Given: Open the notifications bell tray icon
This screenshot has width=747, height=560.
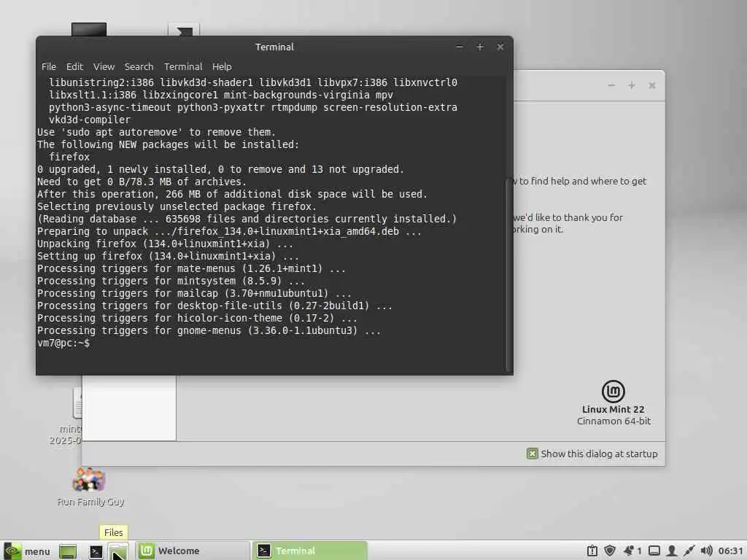Looking at the screenshot, I should pos(629,551).
